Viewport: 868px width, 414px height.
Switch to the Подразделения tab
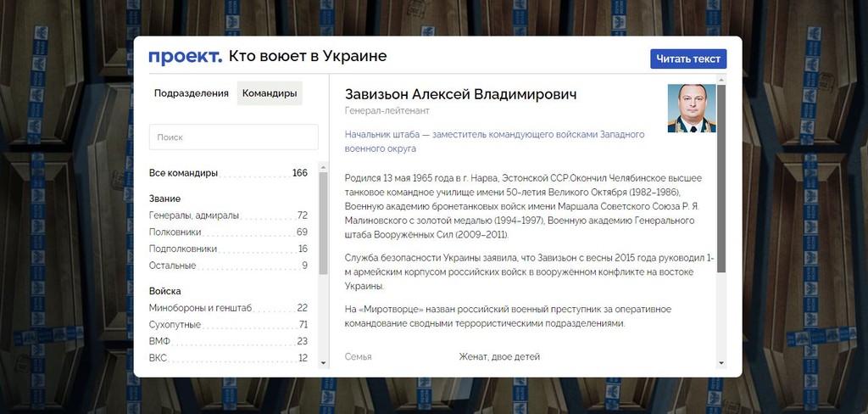191,93
